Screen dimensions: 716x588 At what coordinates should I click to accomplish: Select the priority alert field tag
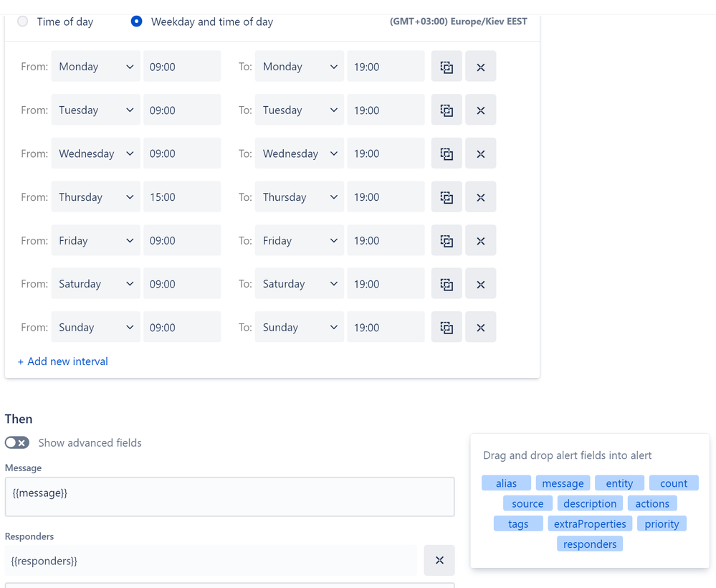pyautogui.click(x=662, y=523)
